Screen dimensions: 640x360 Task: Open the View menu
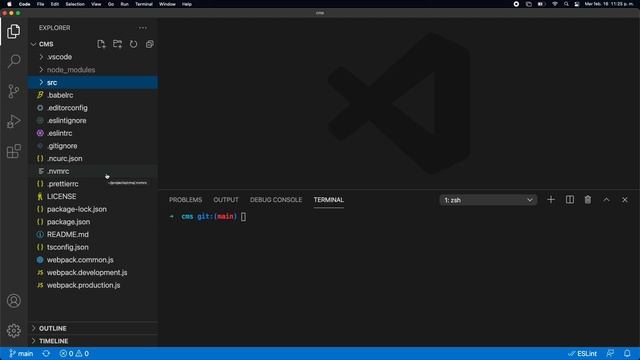96,4
